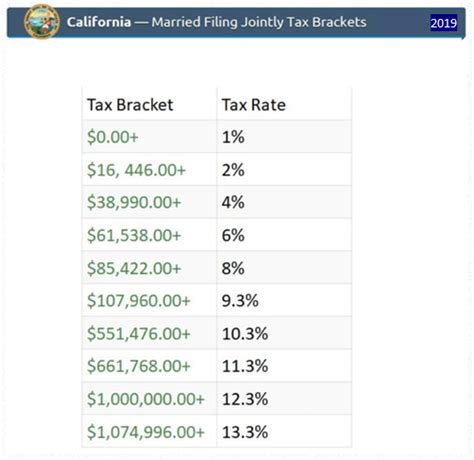Click the California state seal icon

point(42,21)
